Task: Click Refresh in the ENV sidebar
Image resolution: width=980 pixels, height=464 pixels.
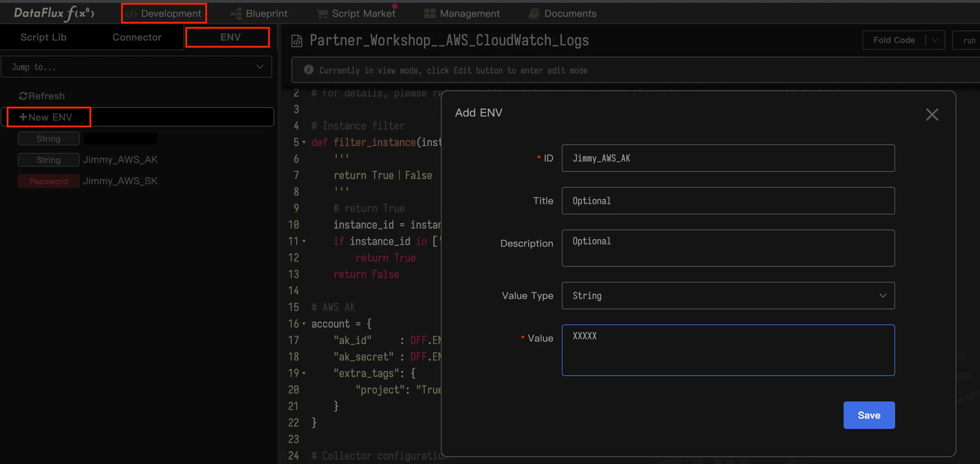Action: coord(42,96)
